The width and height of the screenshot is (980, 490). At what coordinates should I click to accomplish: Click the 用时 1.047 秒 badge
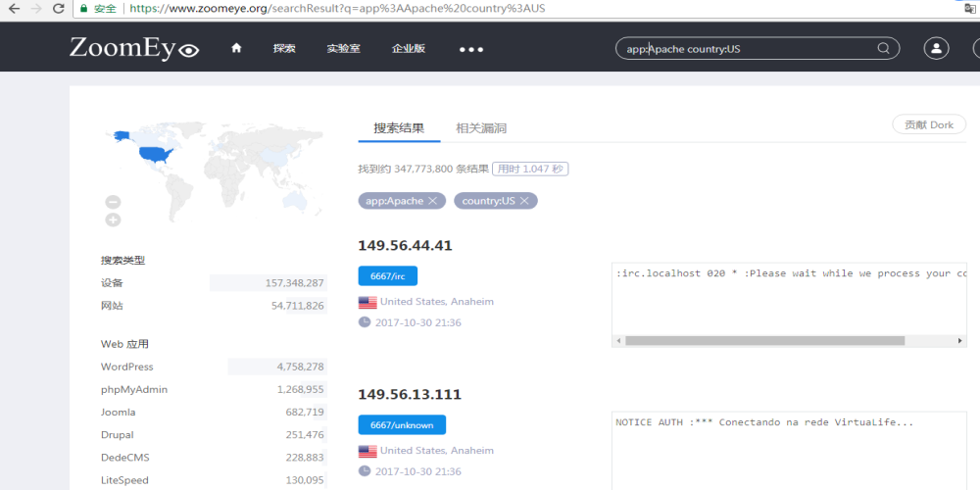click(530, 169)
